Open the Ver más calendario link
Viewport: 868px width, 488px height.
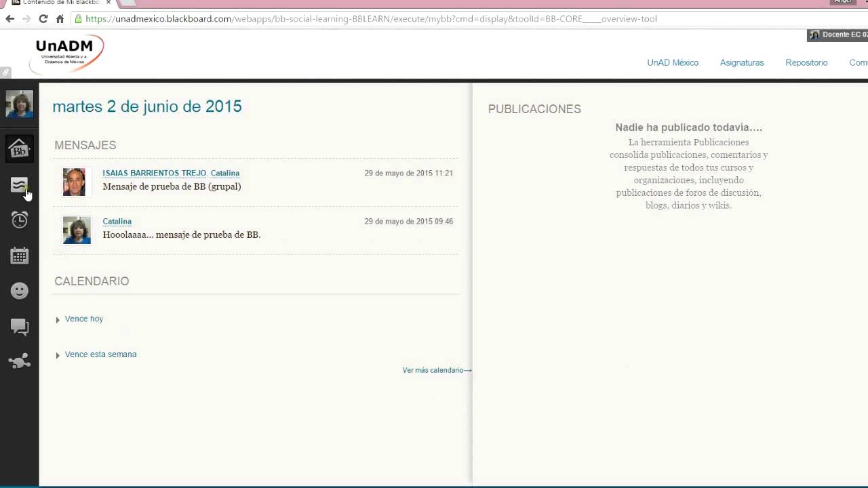tap(437, 370)
